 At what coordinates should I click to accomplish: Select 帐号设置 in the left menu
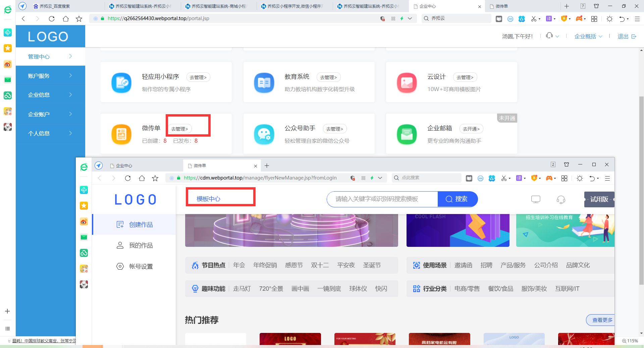point(134,267)
